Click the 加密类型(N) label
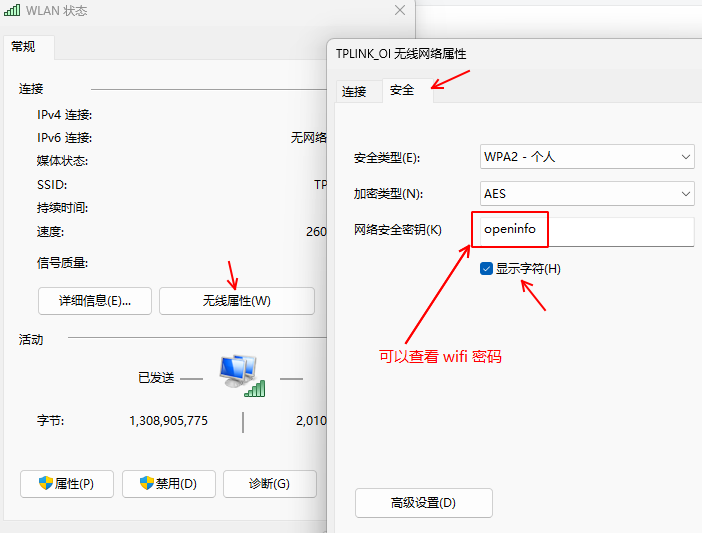Image resolution: width=702 pixels, height=533 pixels. click(x=388, y=194)
